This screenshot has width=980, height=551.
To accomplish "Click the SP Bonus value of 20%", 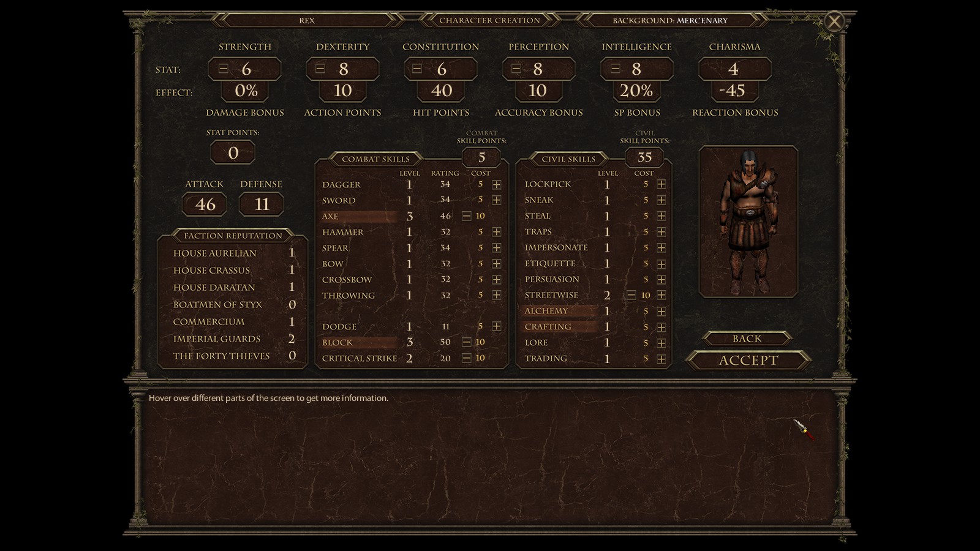I will pos(636,91).
